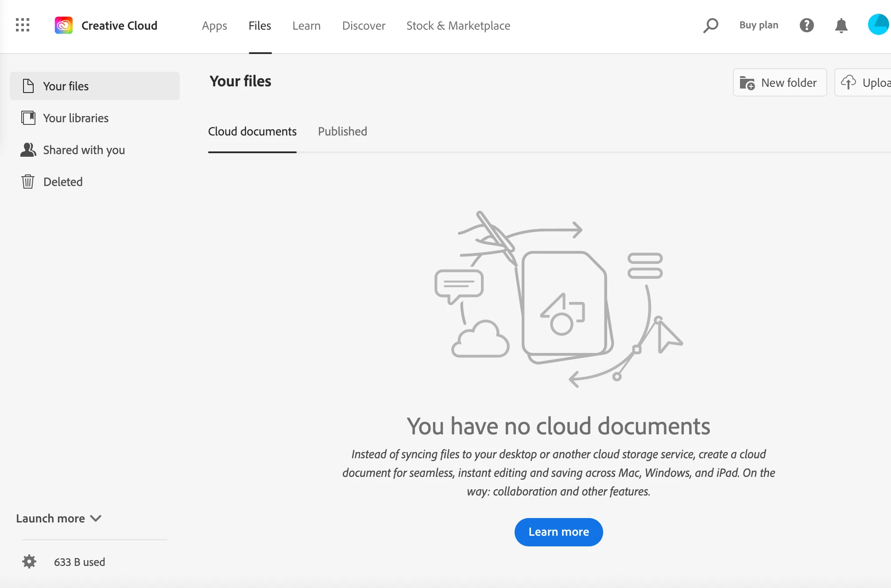Click the Learn more button
Image resolution: width=891 pixels, height=588 pixels.
(558, 532)
